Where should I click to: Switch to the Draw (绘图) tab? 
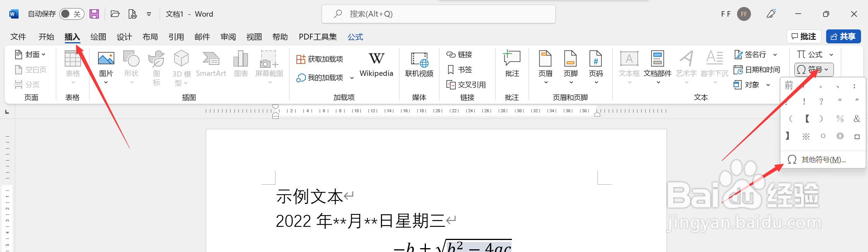point(98,37)
